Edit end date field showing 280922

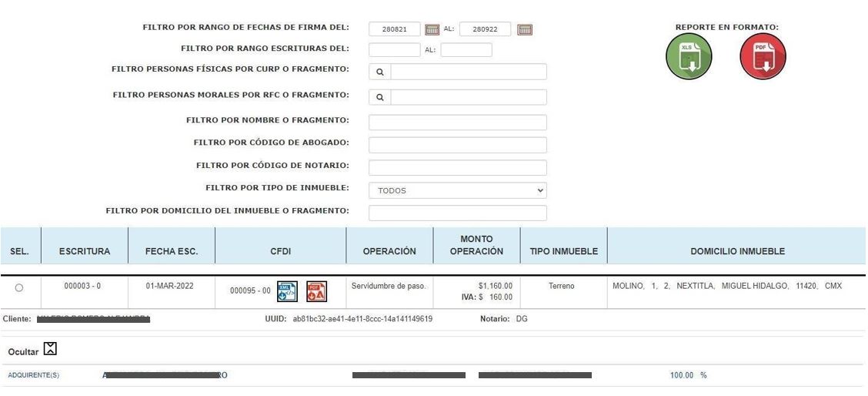pyautogui.click(x=485, y=29)
